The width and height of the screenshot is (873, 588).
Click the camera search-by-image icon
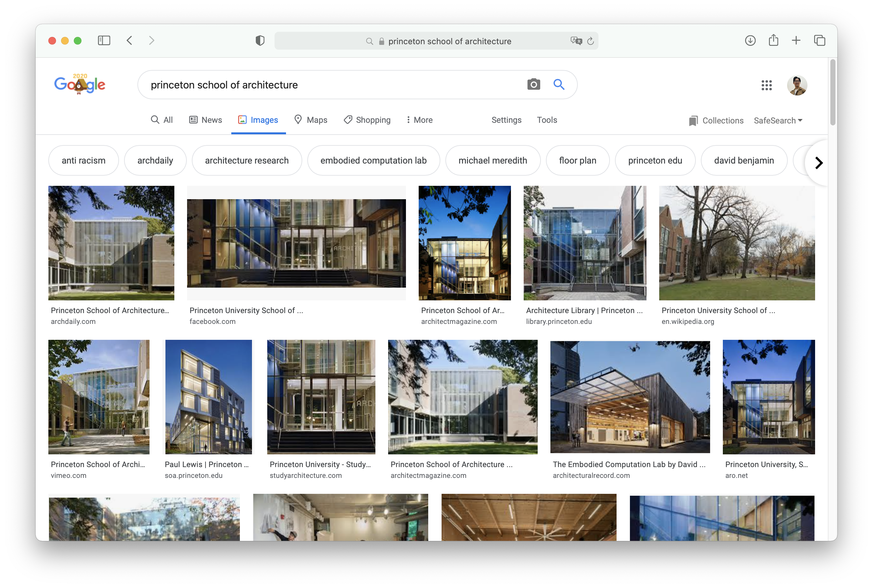(533, 84)
